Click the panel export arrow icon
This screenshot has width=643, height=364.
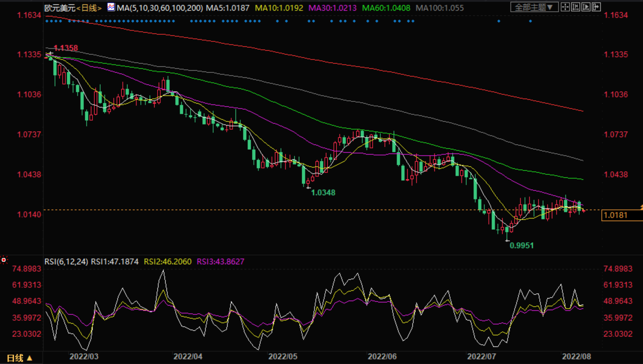(x=596, y=7)
